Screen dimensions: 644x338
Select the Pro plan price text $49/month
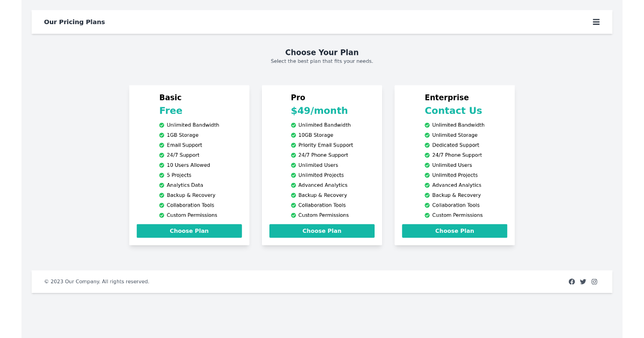point(319,111)
